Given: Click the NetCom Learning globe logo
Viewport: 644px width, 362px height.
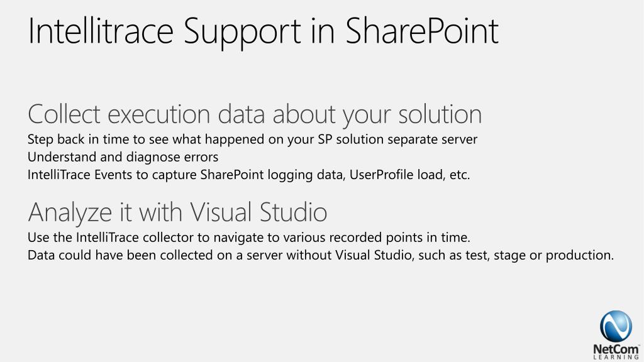Looking at the screenshot, I should point(616,326).
